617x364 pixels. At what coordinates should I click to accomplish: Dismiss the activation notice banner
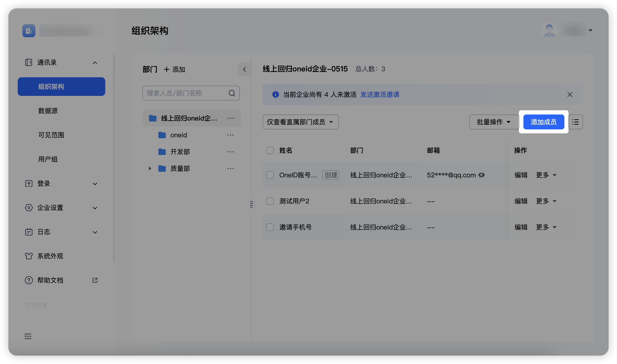(570, 94)
